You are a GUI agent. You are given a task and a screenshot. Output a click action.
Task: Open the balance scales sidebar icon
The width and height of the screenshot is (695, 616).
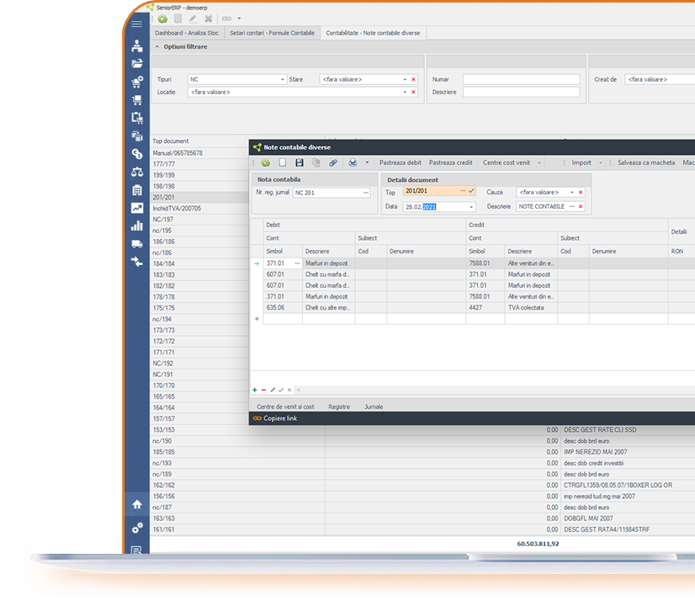coord(136,172)
